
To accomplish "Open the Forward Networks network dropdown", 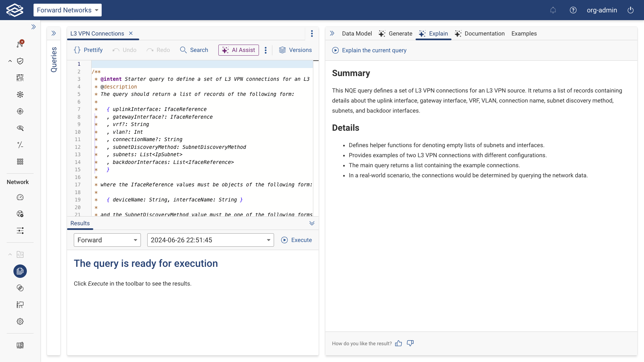I will 67,10.
